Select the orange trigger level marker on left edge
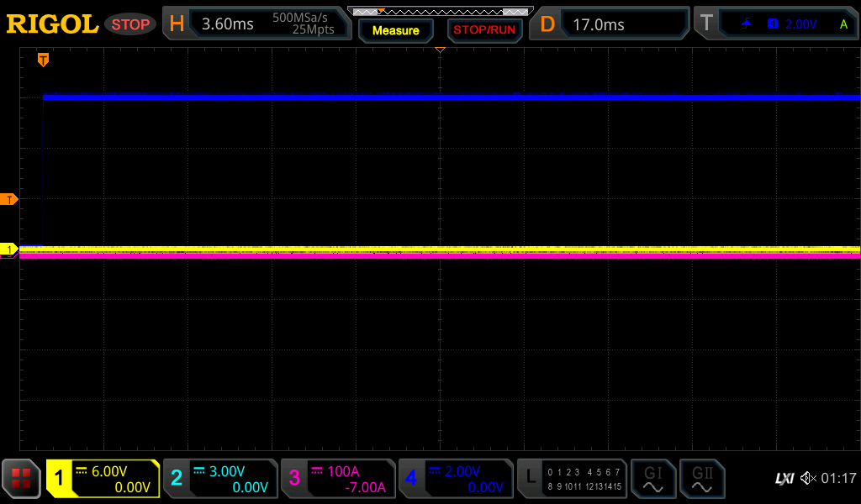 [9, 199]
